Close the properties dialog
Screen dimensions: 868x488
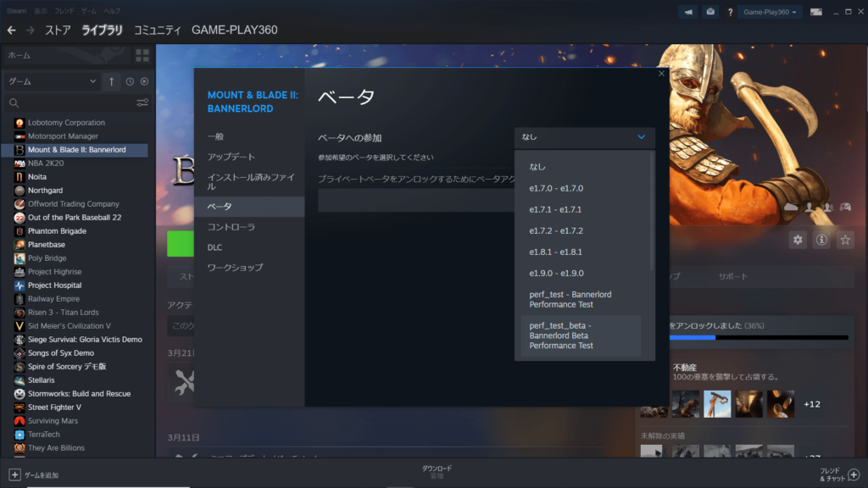coord(661,74)
